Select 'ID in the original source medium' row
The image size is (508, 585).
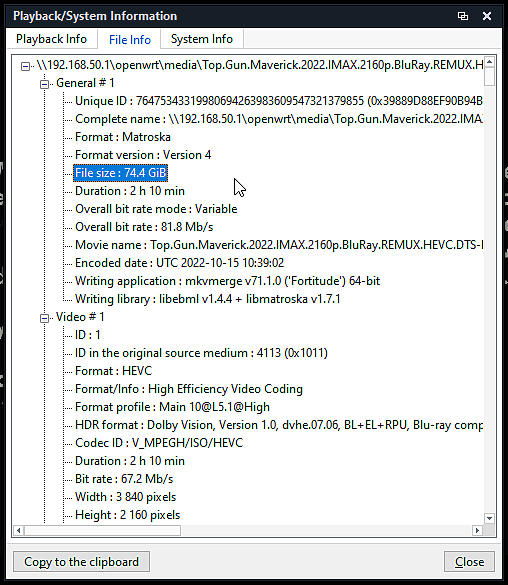(x=201, y=353)
